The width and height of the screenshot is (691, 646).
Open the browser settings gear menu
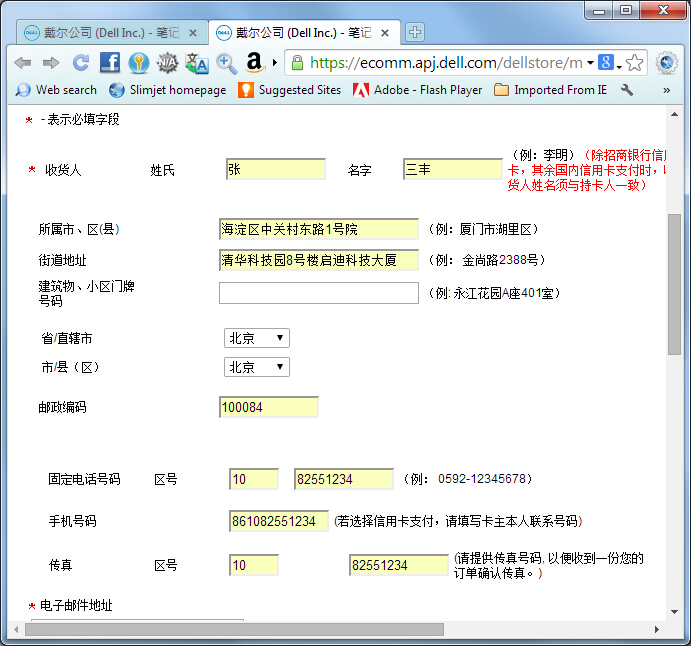coord(667,63)
